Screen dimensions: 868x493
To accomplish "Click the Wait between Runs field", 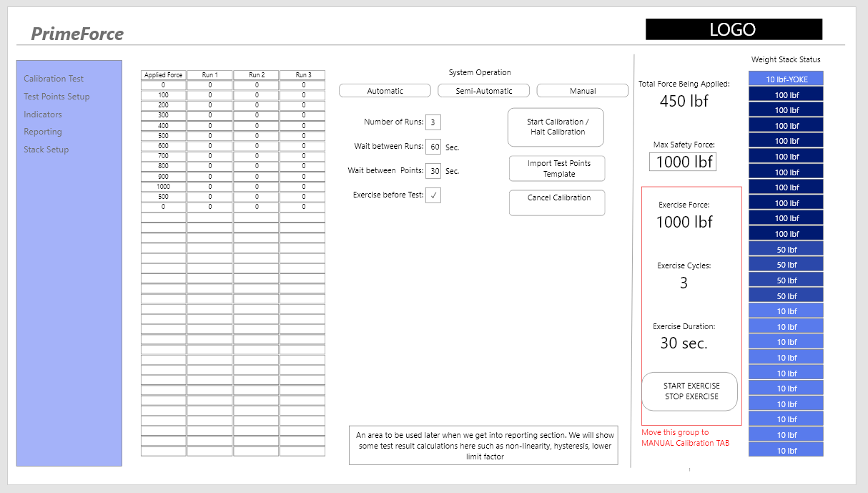I will 433,147.
